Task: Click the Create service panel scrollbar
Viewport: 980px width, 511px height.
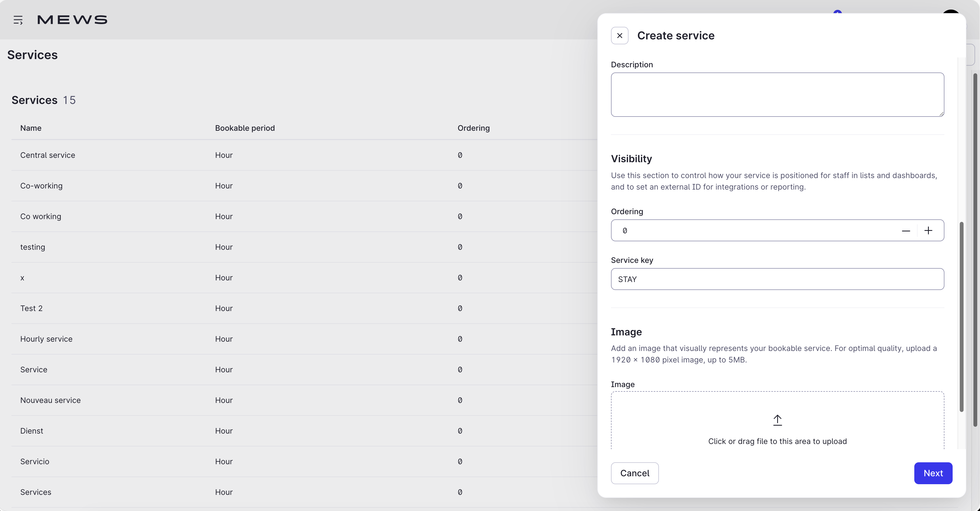Action: click(961, 316)
